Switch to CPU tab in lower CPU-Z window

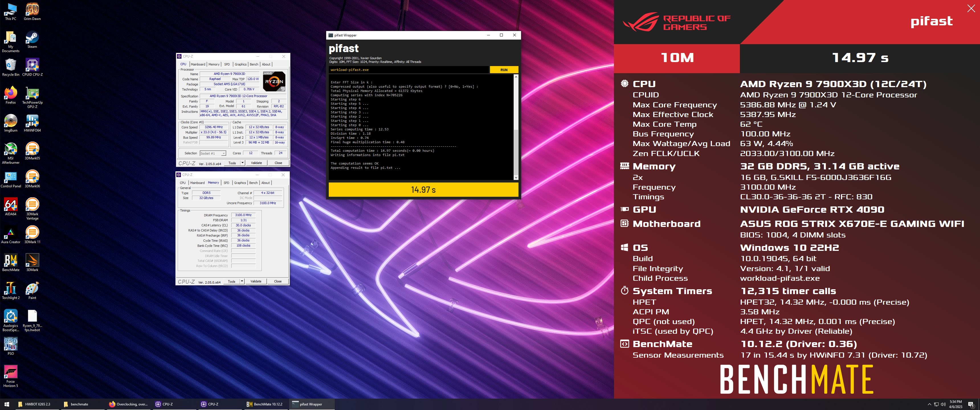[x=183, y=183]
